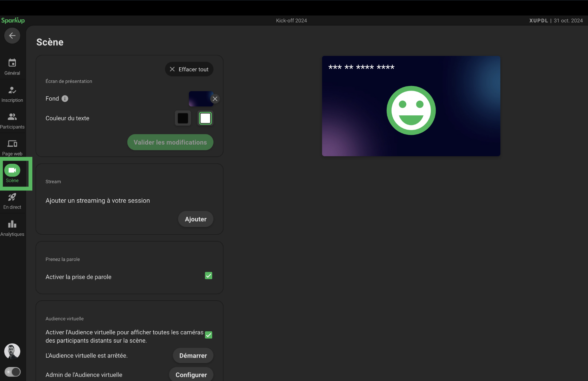Click Effacer tout button

click(x=189, y=69)
